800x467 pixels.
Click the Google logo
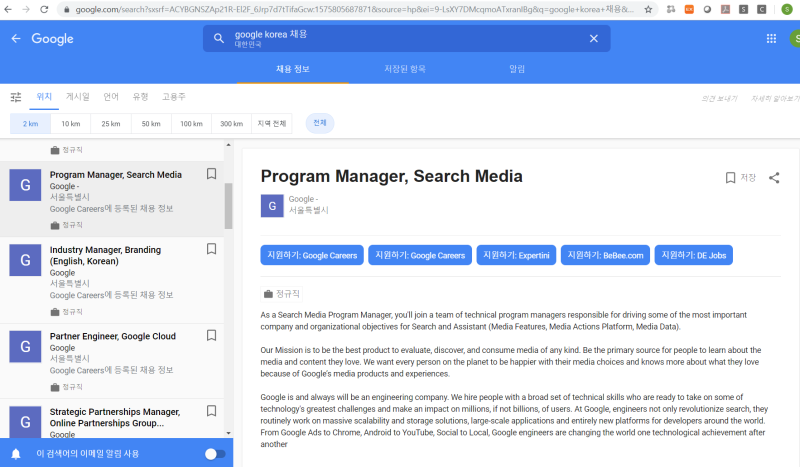pyautogui.click(x=52, y=39)
